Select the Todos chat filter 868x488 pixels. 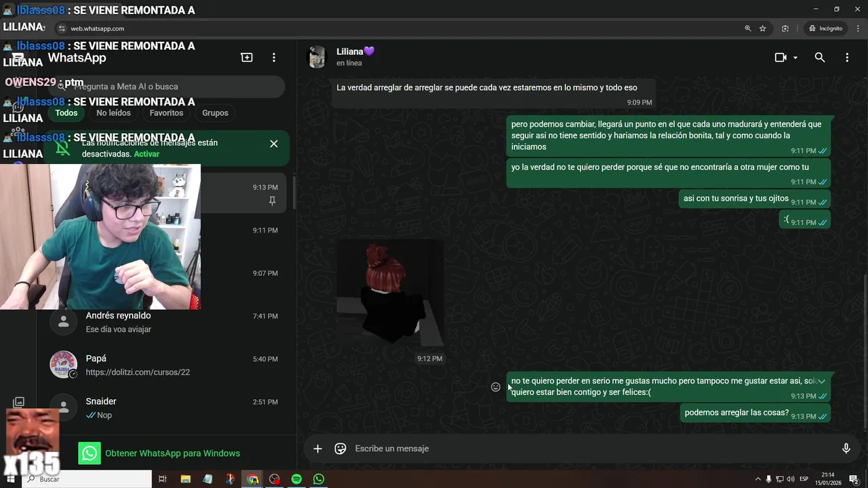click(66, 113)
